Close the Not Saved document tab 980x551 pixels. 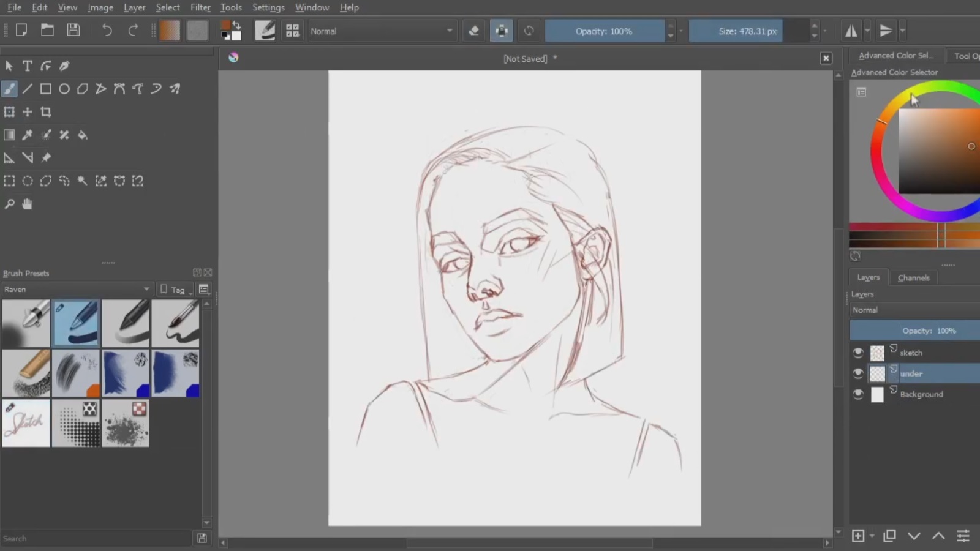826,58
